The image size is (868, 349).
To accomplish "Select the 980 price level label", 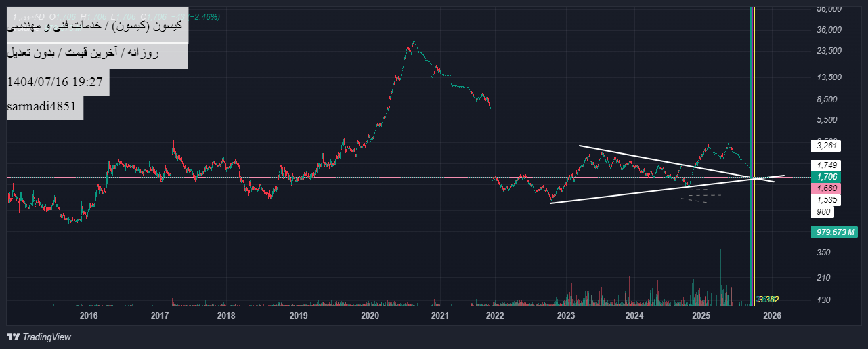I will click(x=823, y=212).
